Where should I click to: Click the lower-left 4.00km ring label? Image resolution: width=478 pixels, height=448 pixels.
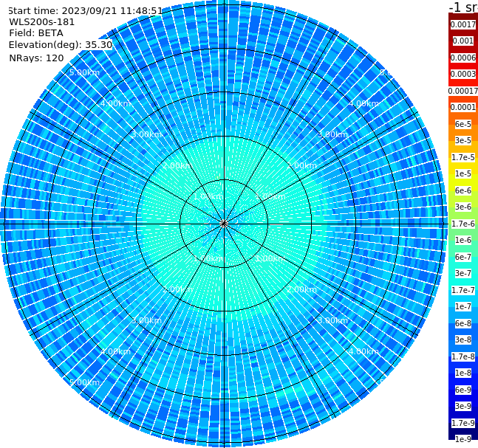click(x=115, y=351)
